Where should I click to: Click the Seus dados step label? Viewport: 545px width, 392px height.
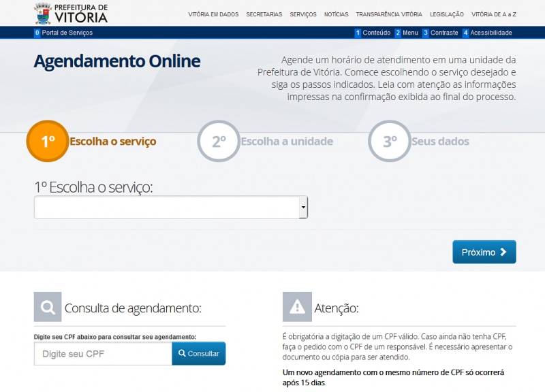tap(440, 142)
